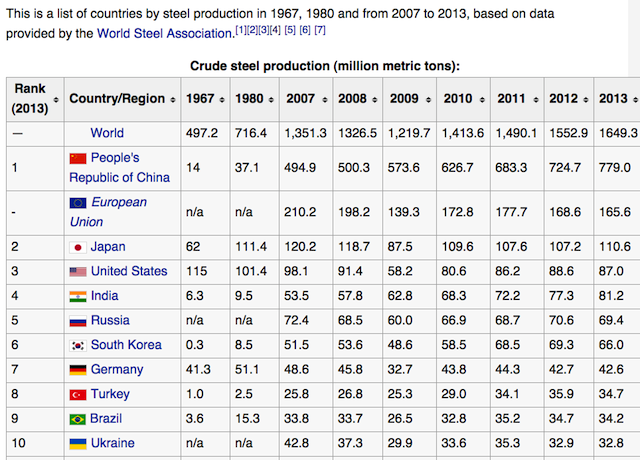Sort table by Rank (2013) column arrows
The width and height of the screenshot is (640, 460).
[x=56, y=100]
